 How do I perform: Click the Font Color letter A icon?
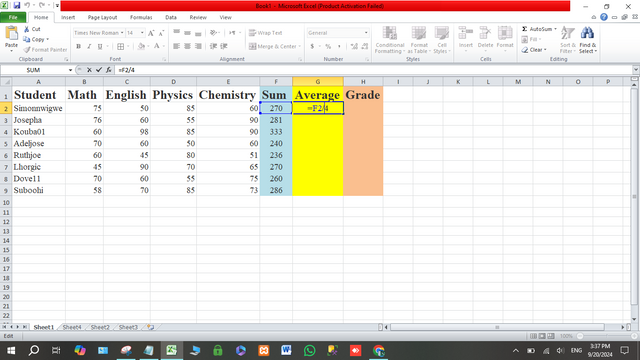[157, 47]
